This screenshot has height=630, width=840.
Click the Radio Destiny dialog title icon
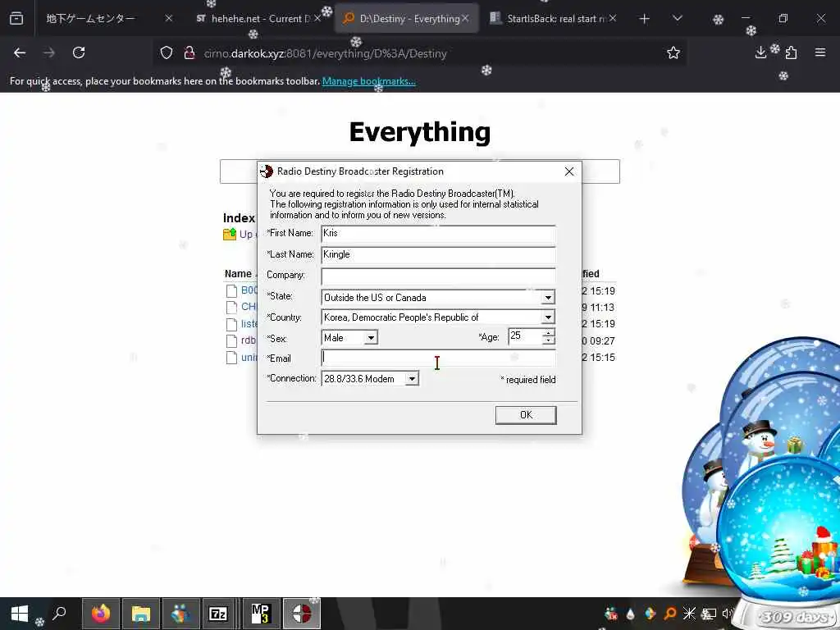pyautogui.click(x=267, y=171)
